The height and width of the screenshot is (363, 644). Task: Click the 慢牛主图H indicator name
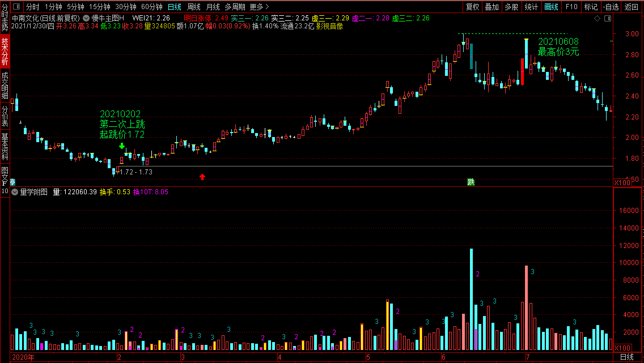coord(108,19)
